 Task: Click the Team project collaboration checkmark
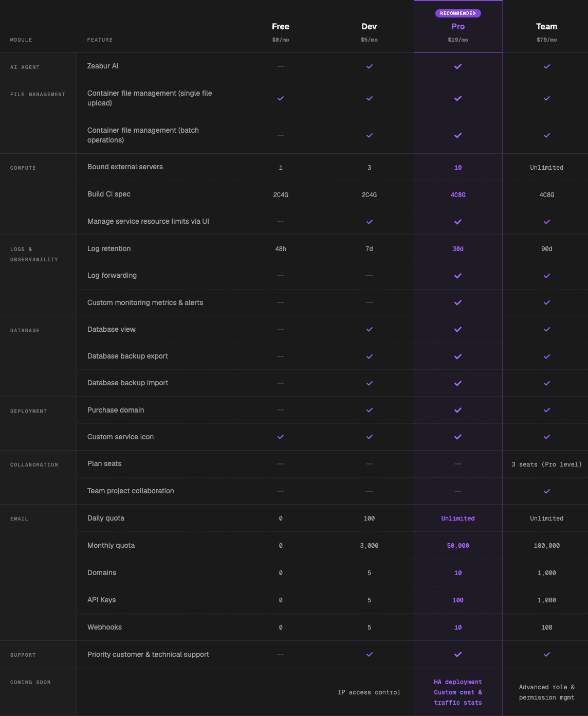[546, 491]
